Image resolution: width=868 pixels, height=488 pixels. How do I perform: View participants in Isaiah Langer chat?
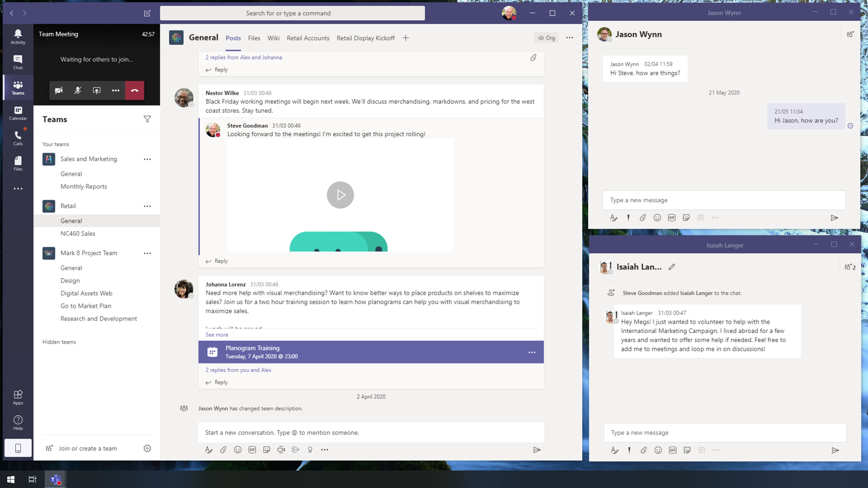pyautogui.click(x=850, y=267)
